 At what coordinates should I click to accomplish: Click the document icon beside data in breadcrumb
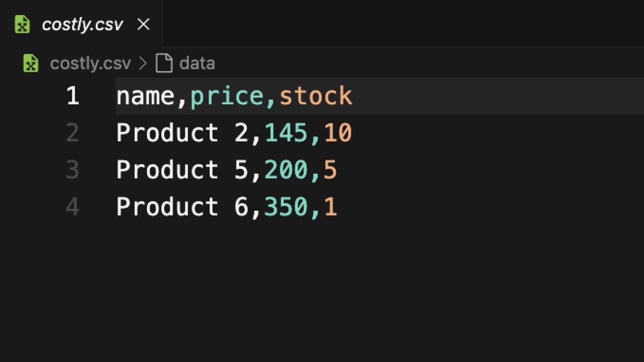point(164,63)
